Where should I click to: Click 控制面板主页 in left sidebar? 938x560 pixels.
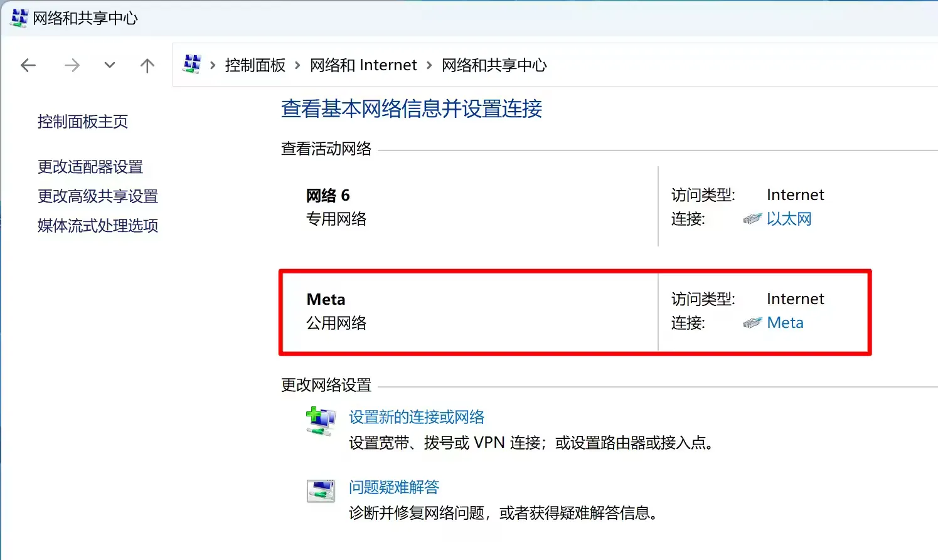click(x=83, y=122)
